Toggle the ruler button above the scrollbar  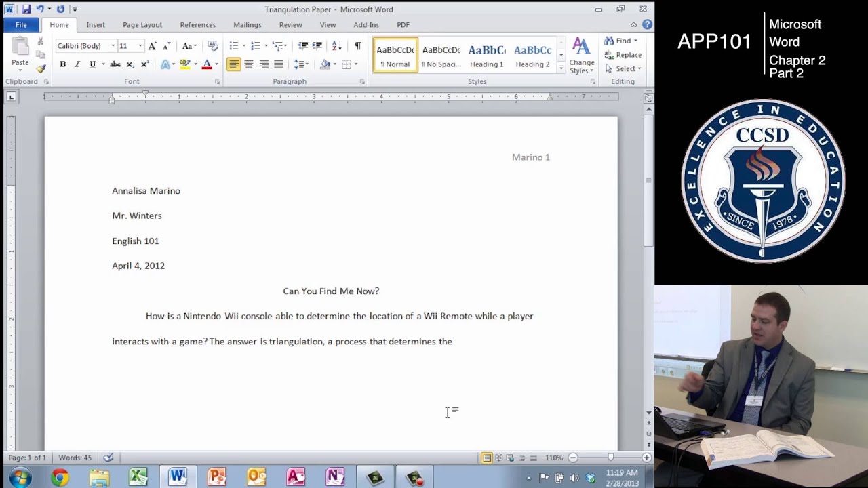tap(649, 98)
